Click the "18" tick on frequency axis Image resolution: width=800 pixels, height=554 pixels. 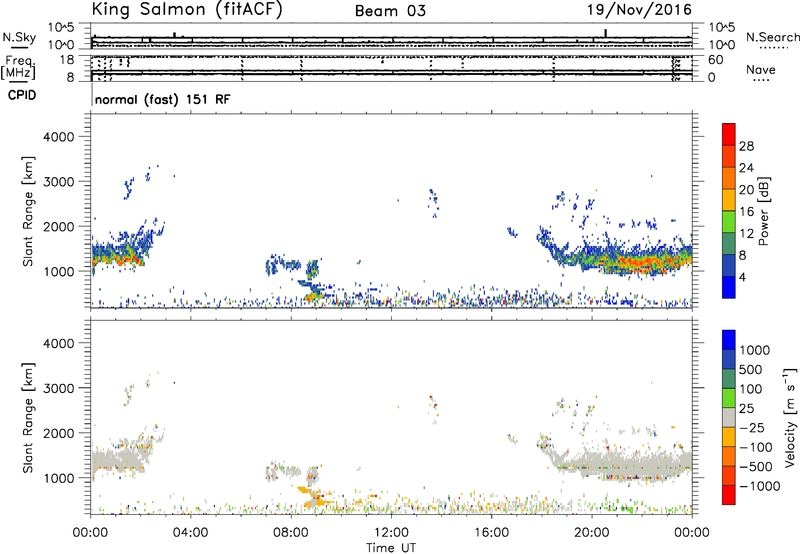pyautogui.click(x=67, y=60)
